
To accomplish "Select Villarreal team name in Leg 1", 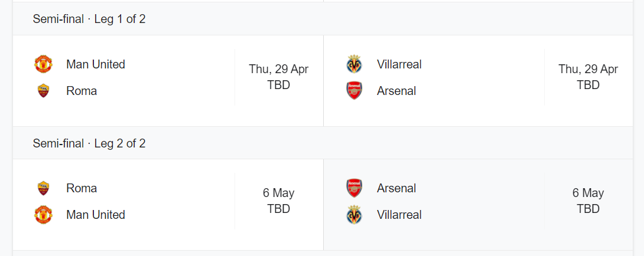I will [399, 64].
